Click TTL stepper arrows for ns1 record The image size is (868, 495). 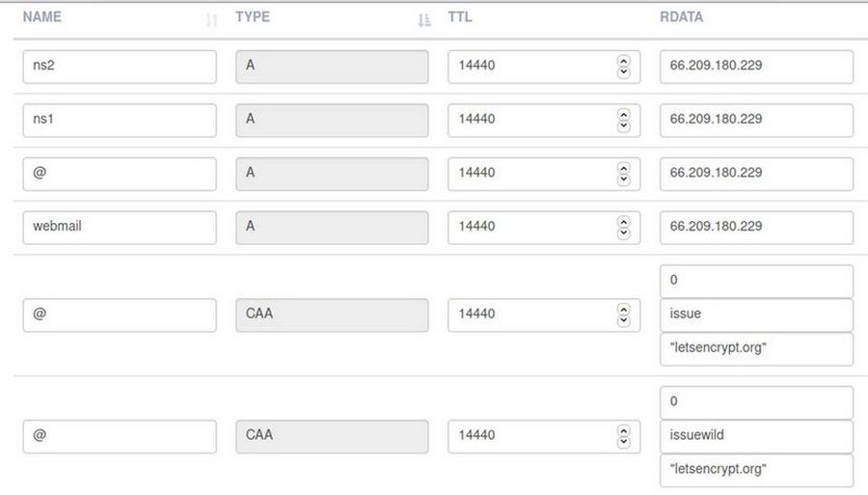click(x=623, y=120)
